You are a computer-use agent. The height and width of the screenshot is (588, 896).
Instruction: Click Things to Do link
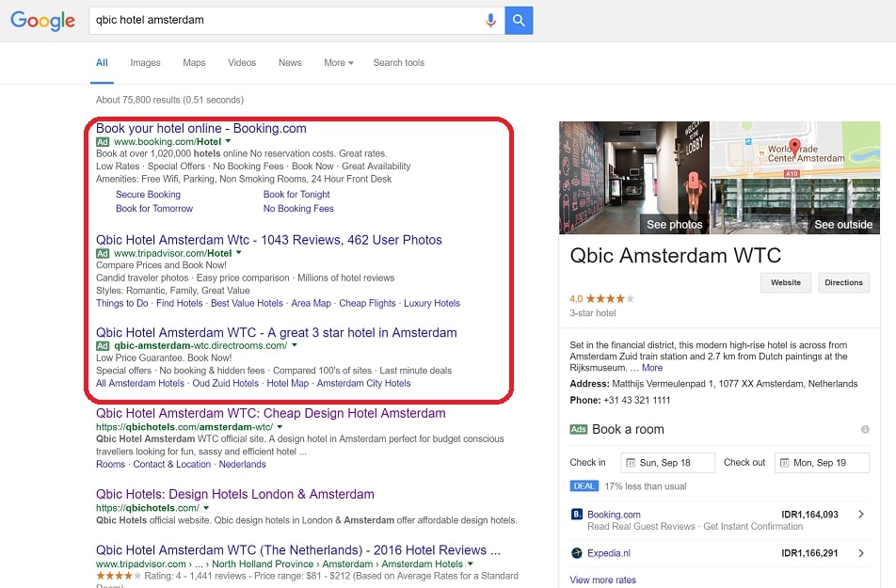click(121, 303)
